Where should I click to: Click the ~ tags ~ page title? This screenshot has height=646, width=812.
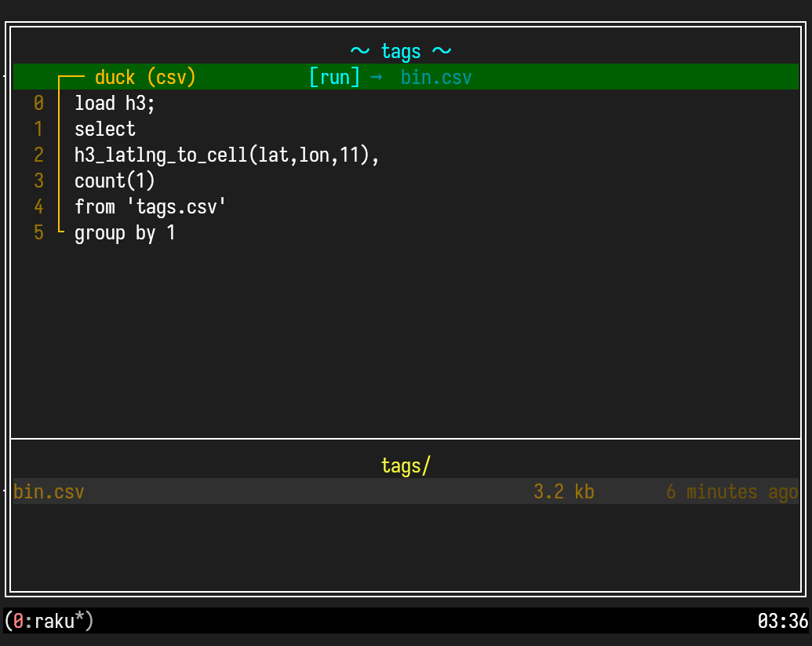point(401,52)
